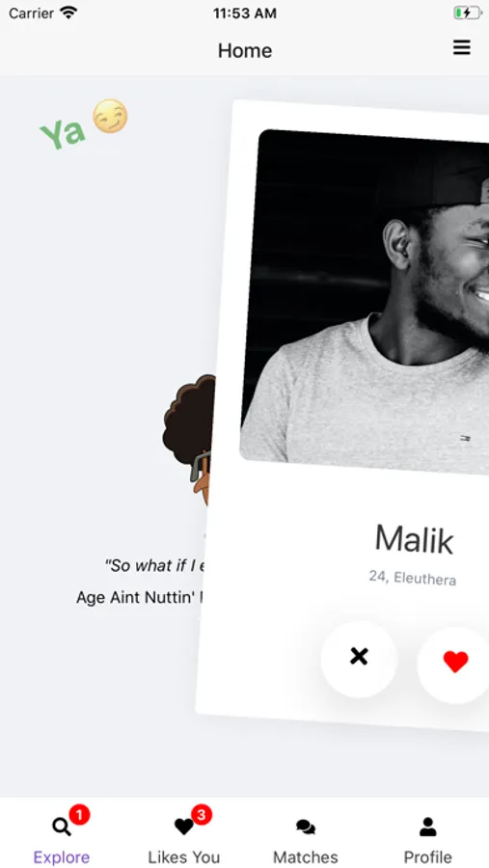
Task: Open the hamburger menu icon
Action: tap(462, 47)
